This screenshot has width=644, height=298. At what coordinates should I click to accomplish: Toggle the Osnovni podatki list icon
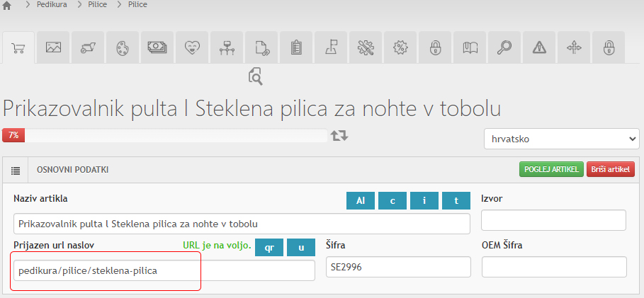point(16,170)
